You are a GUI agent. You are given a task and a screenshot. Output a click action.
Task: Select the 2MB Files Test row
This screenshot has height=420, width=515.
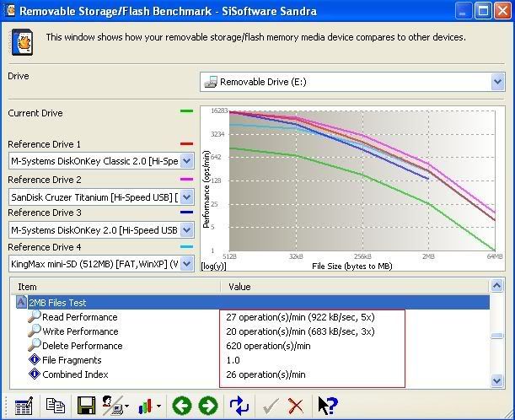tap(59, 302)
